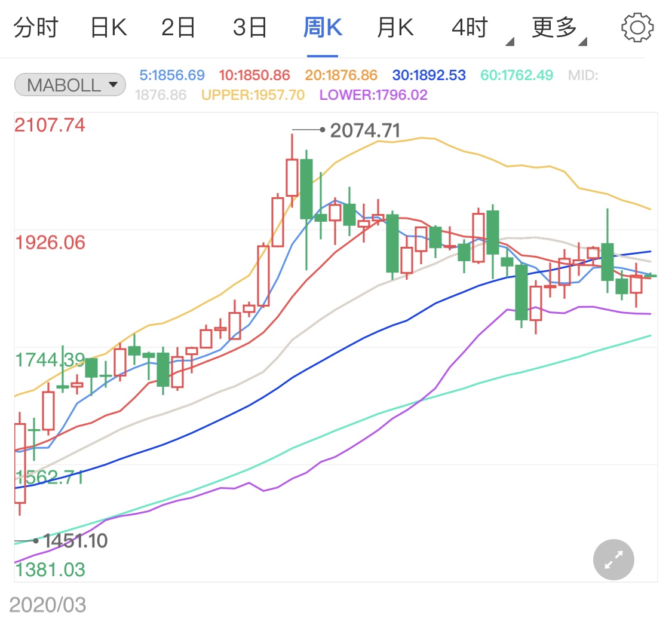Click the bottom axis label 1381.03
This screenshot has height=618, width=672.
point(50,570)
